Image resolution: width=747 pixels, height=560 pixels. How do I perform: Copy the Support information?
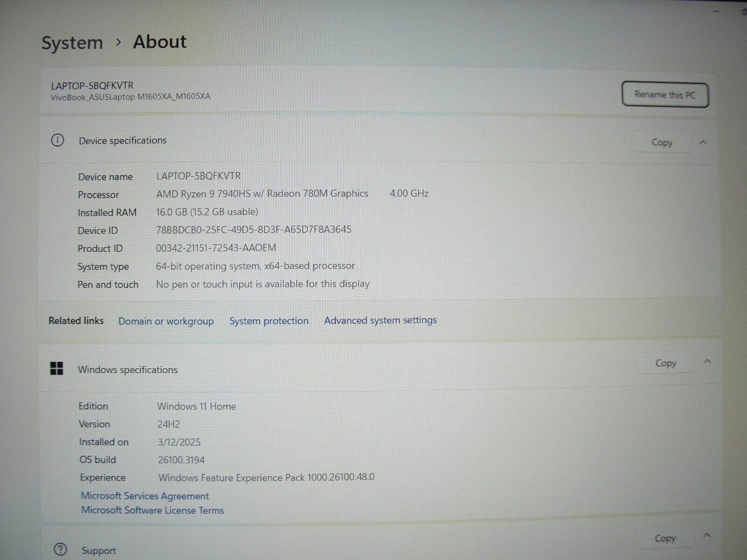click(665, 538)
